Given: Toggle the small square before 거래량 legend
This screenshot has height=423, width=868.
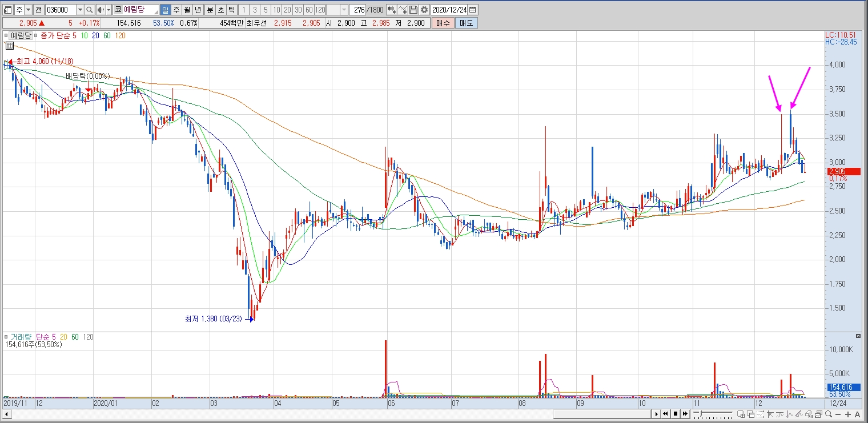Looking at the screenshot, I should click(6, 337).
